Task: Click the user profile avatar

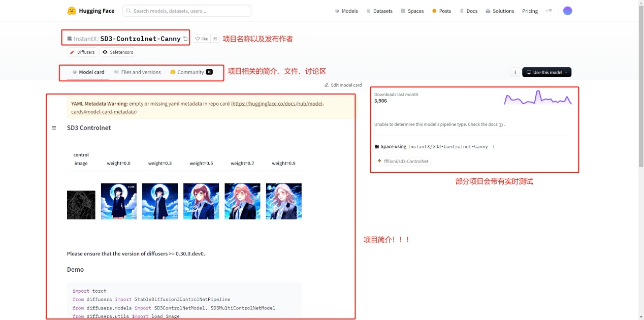Action: coord(567,11)
